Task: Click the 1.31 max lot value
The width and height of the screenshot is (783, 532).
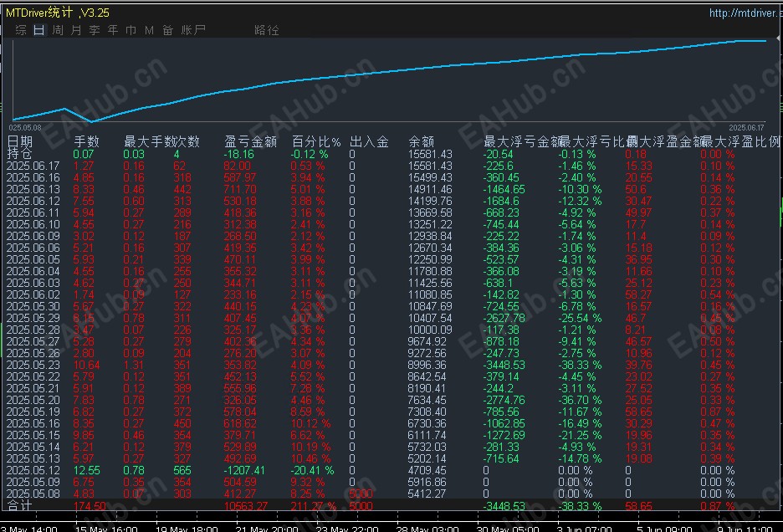Action: [134, 365]
